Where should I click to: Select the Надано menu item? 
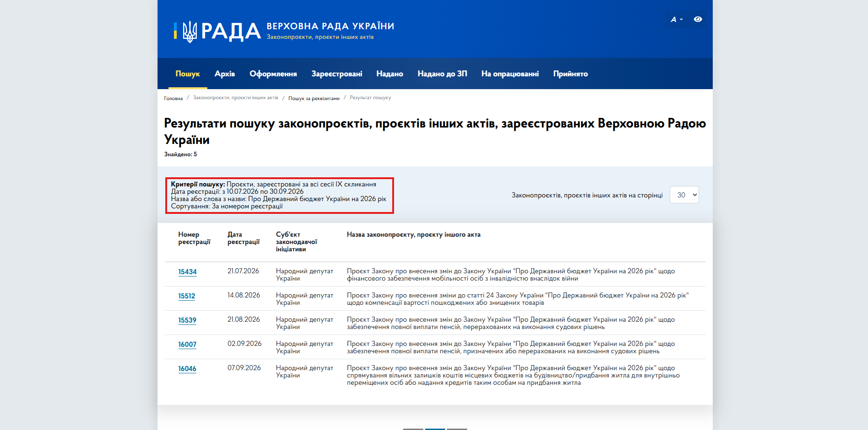(x=389, y=74)
